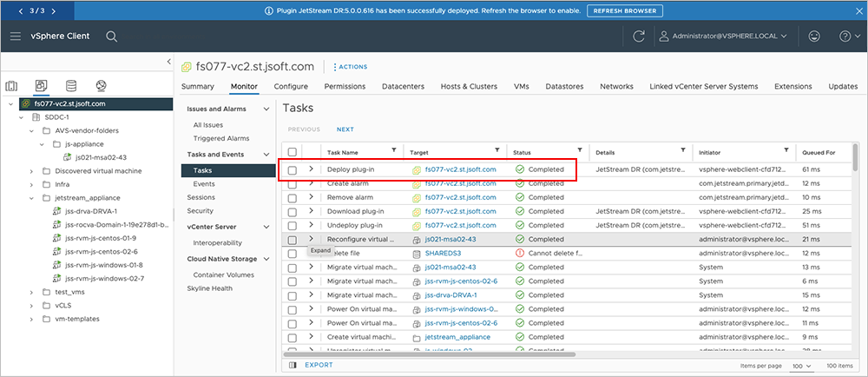Screen dimensions: 868x377
Task: Switch to Networking inventory icon
Action: click(101, 85)
